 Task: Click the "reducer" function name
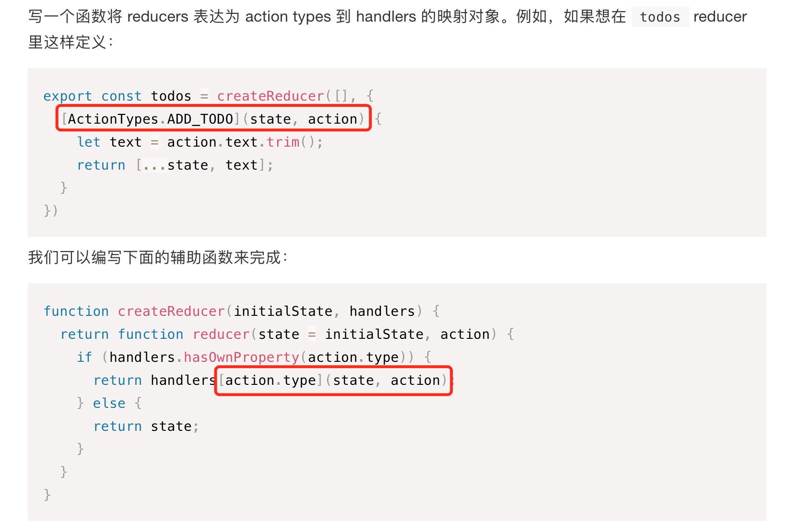(x=221, y=335)
